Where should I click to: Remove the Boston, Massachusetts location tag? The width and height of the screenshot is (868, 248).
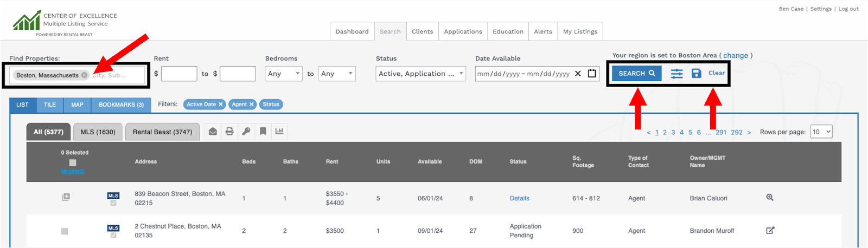tap(85, 75)
